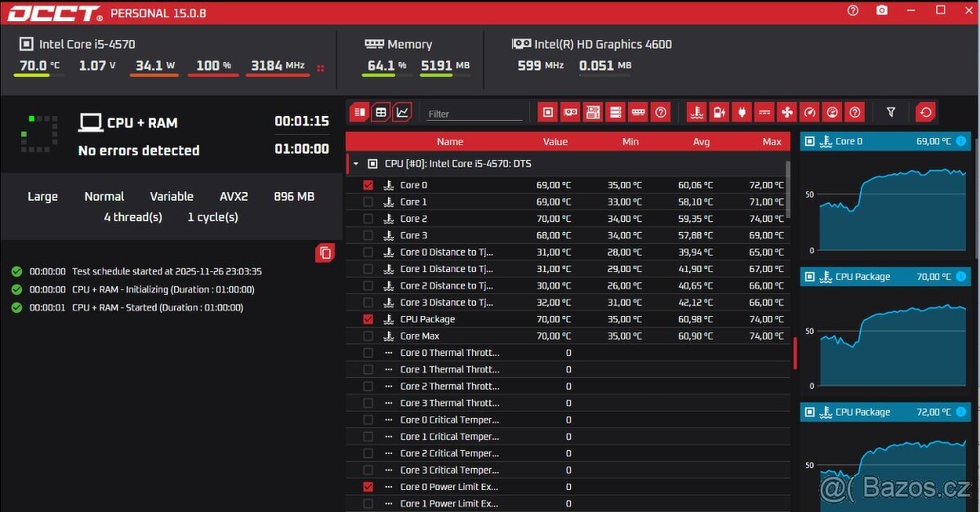Uncheck the Core 0 Power Limit checkbox
Screen dimensions: 980x512
click(367, 487)
